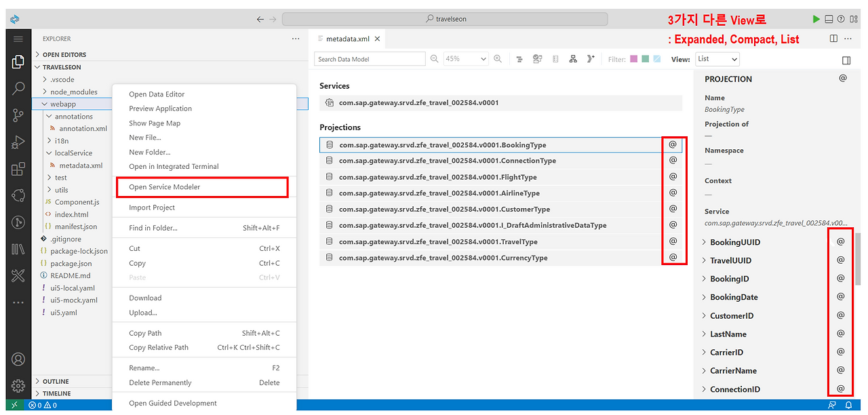
Task: Expand the i18n folder
Action: click(x=62, y=141)
